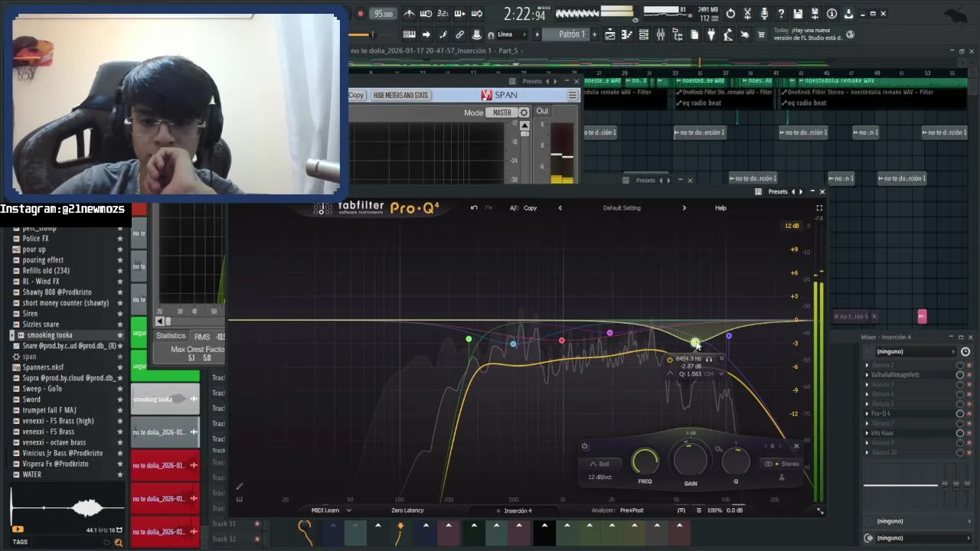Expand the Pro-Q 4 slot arrow in mixer
The width and height of the screenshot is (980, 551).
[x=867, y=413]
